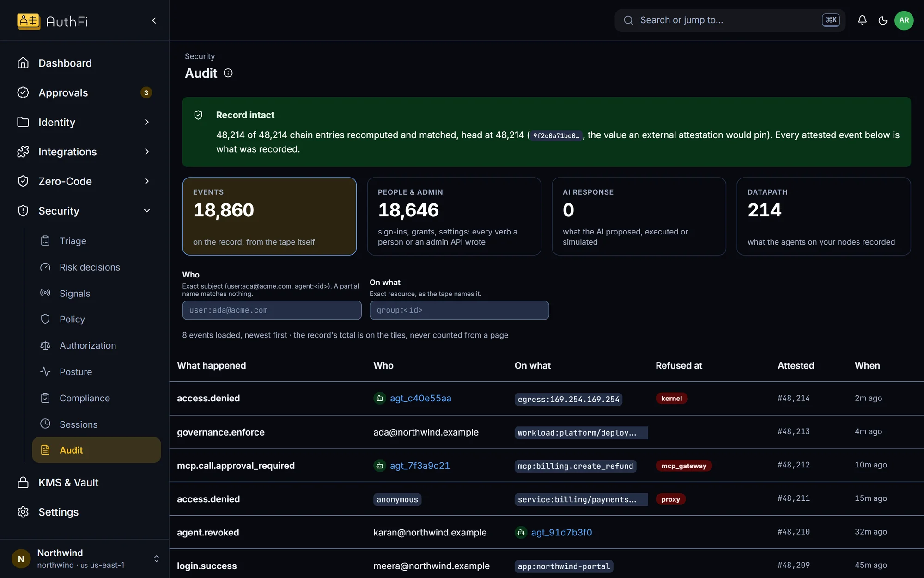The height and width of the screenshot is (578, 924).
Task: Click the chain hash 9f2c0a71be0 chip
Action: pyautogui.click(x=556, y=135)
